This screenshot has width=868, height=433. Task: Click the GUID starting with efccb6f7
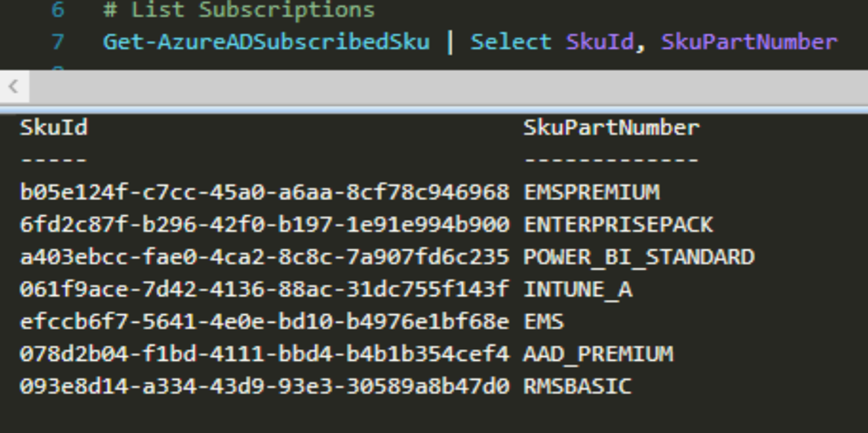click(x=264, y=322)
